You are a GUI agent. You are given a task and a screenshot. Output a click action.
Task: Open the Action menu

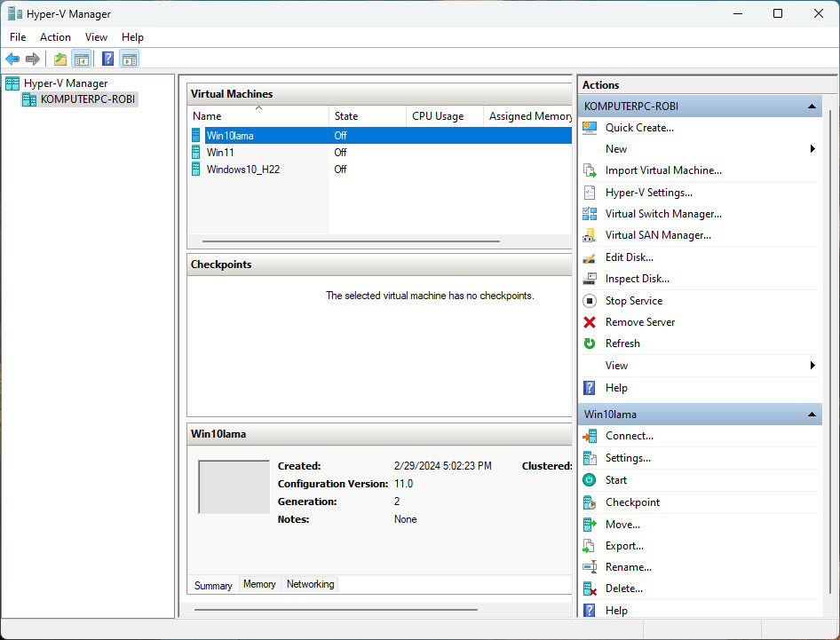click(x=55, y=37)
